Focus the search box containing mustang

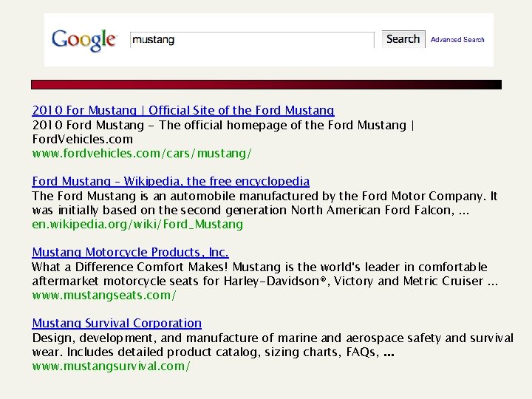[x=252, y=40]
